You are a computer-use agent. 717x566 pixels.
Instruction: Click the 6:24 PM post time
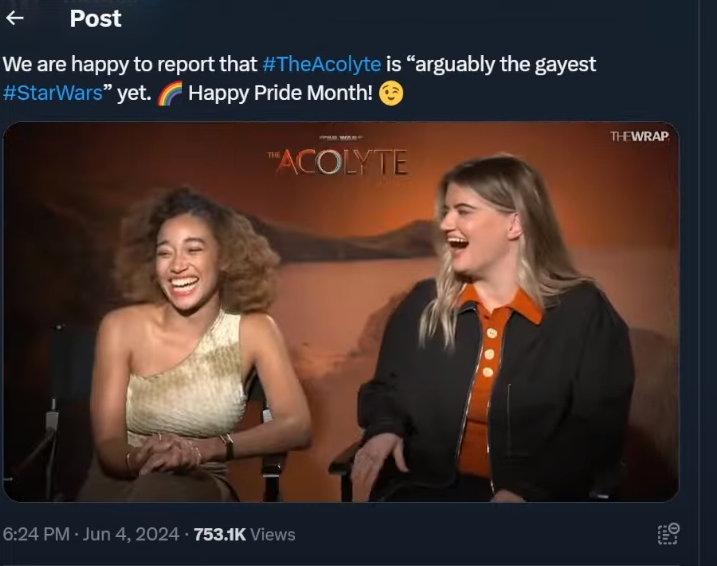click(36, 534)
